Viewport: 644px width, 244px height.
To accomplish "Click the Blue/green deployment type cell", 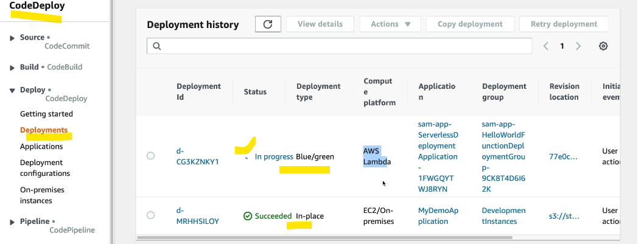I will [x=315, y=156].
